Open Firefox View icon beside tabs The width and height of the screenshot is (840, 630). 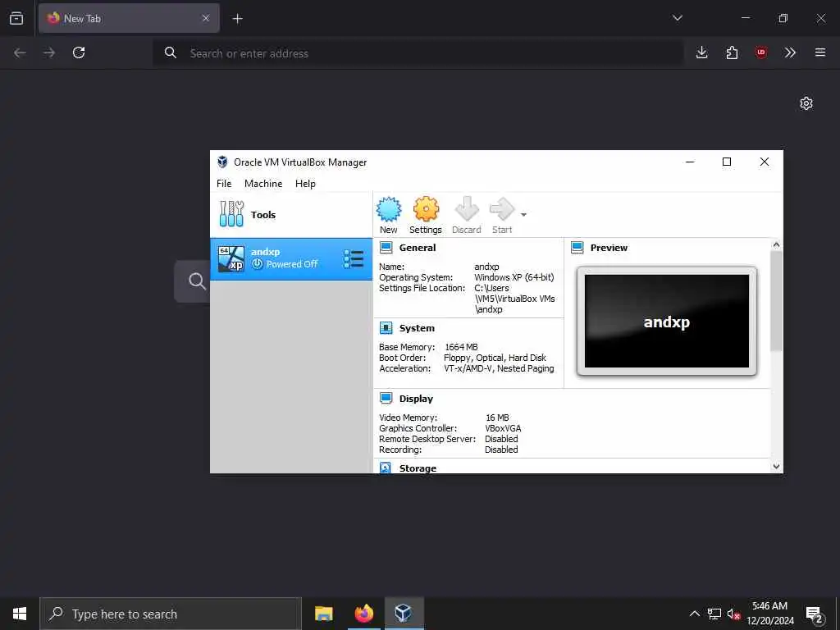pyautogui.click(x=16, y=18)
